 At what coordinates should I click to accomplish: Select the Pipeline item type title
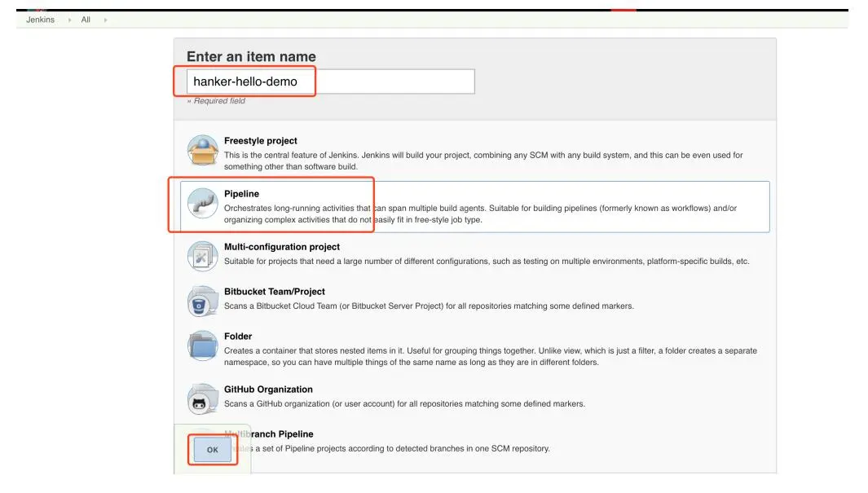tap(241, 194)
